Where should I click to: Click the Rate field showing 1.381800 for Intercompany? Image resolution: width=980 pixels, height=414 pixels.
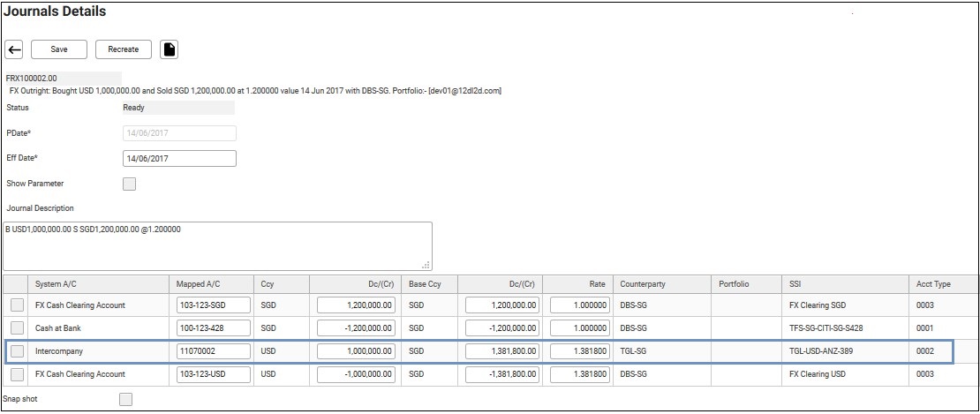point(579,351)
